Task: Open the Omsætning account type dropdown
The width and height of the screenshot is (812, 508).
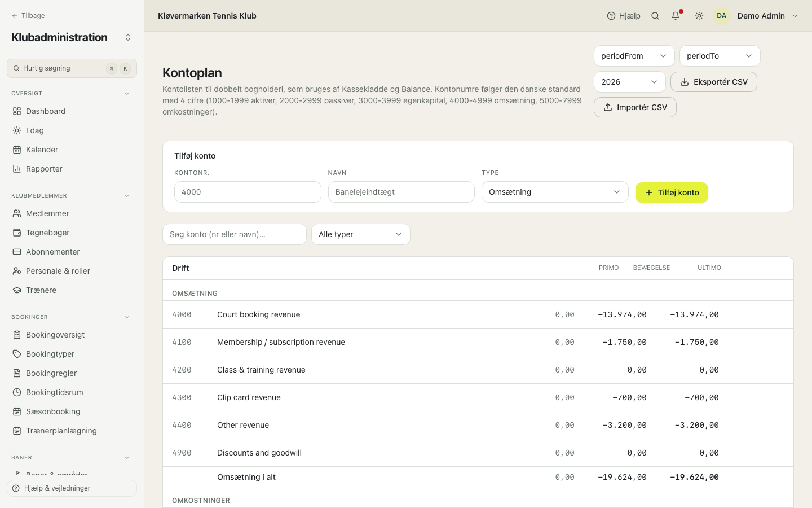Action: tap(555, 192)
